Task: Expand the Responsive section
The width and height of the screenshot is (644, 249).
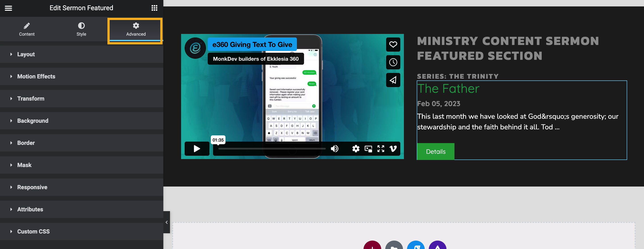Action: (81, 187)
